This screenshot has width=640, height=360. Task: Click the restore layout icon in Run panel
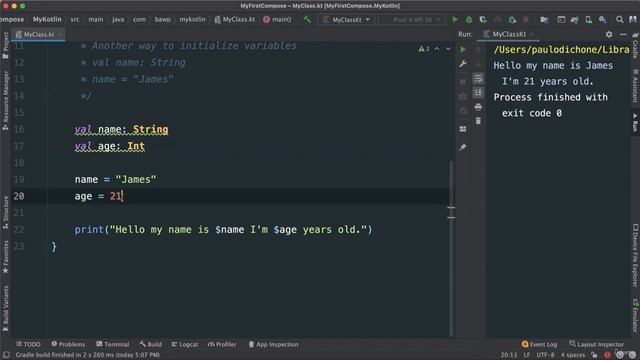(463, 129)
